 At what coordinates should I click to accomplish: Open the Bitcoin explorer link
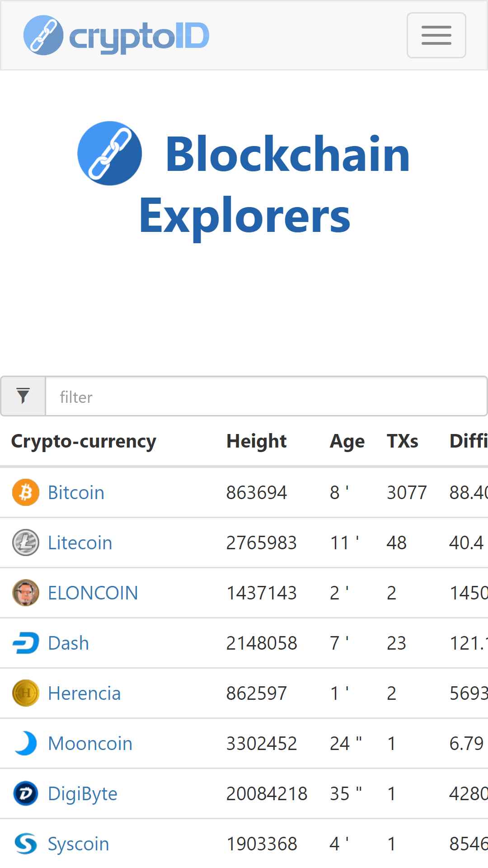76,492
